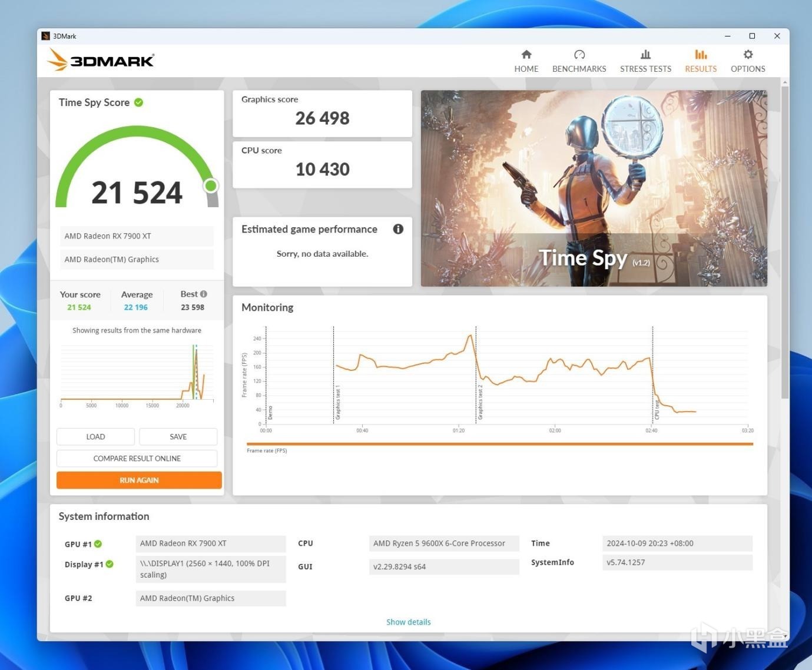Select the HOME tab label

point(526,69)
